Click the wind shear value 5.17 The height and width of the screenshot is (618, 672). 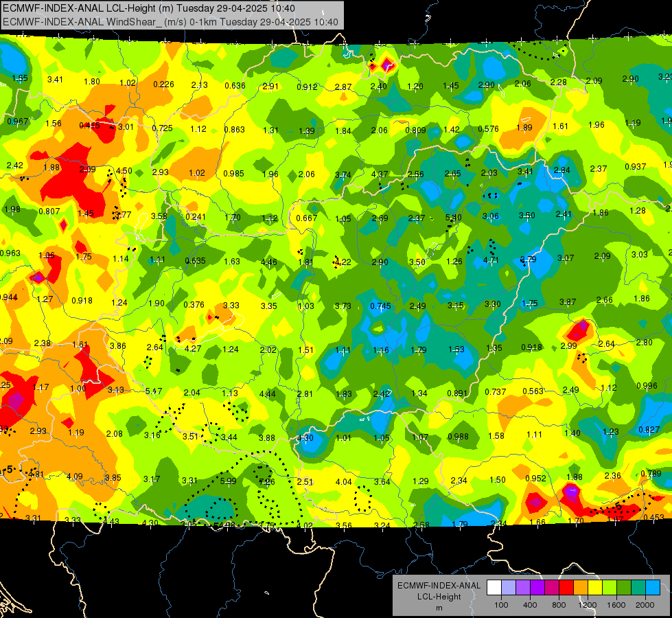(x=154, y=391)
